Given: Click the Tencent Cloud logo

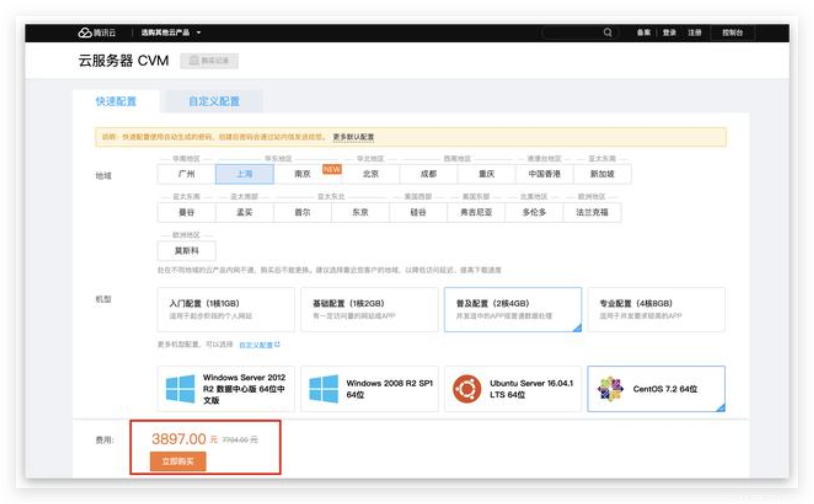Looking at the screenshot, I should pos(96,33).
